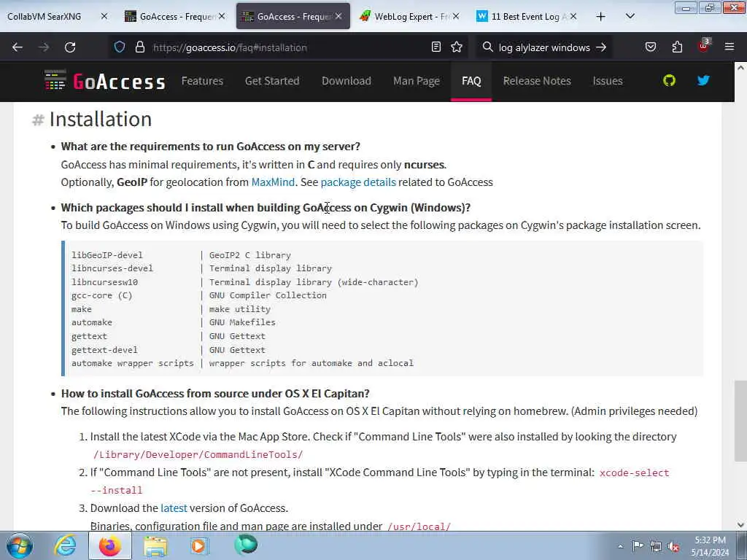The height and width of the screenshot is (560, 747).
Task: Open the extensions puzzle icon
Action: point(677,47)
